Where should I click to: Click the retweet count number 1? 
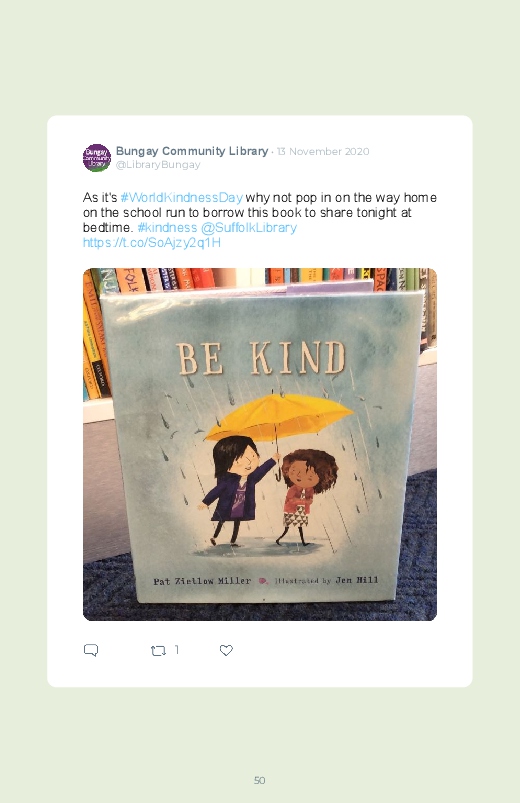tap(176, 650)
